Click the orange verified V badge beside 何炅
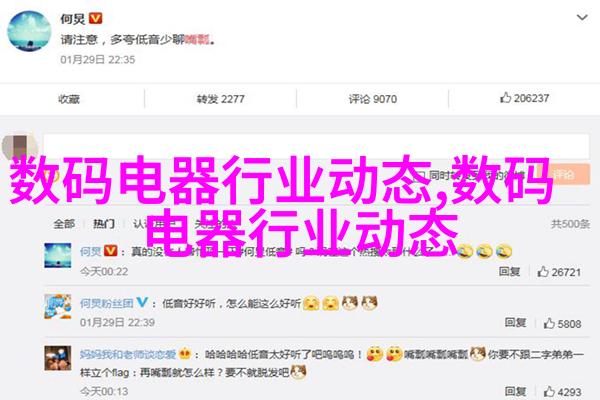 coord(95,18)
